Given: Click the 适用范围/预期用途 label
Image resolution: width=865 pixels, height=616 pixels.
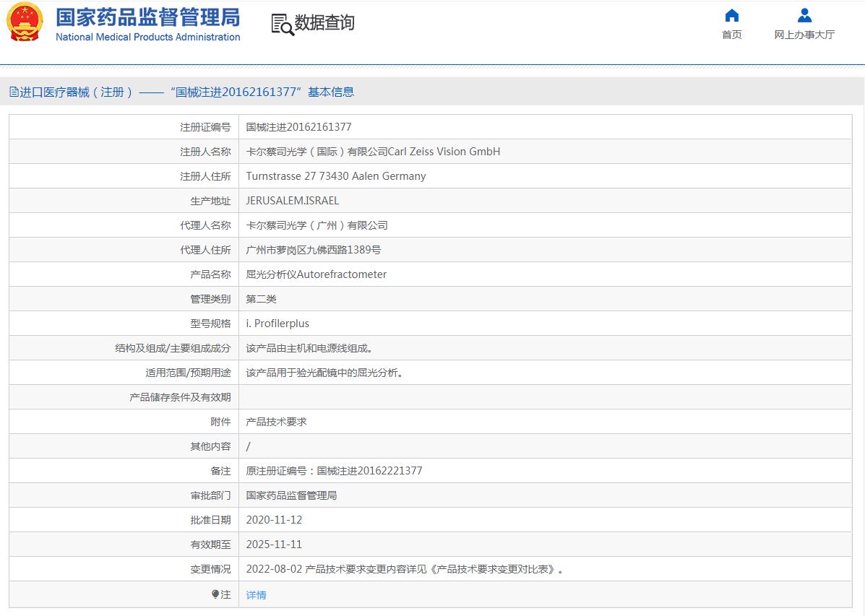Looking at the screenshot, I should (188, 373).
